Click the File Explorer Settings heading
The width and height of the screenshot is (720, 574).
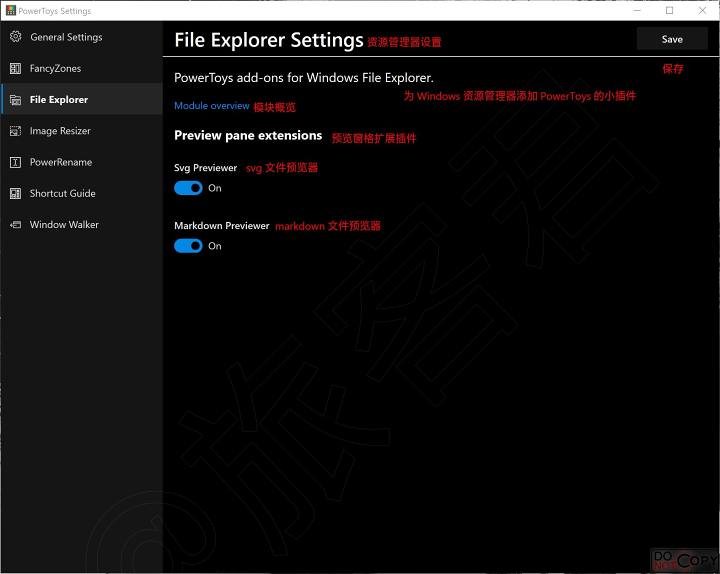coord(269,40)
